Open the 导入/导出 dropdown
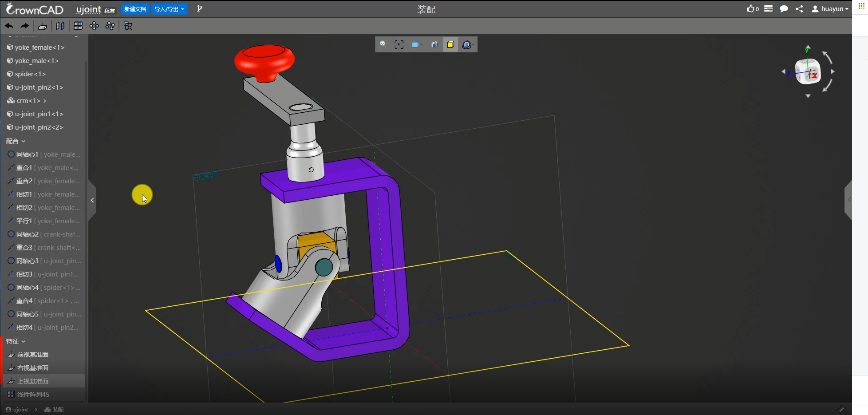868x415 pixels. 169,9
